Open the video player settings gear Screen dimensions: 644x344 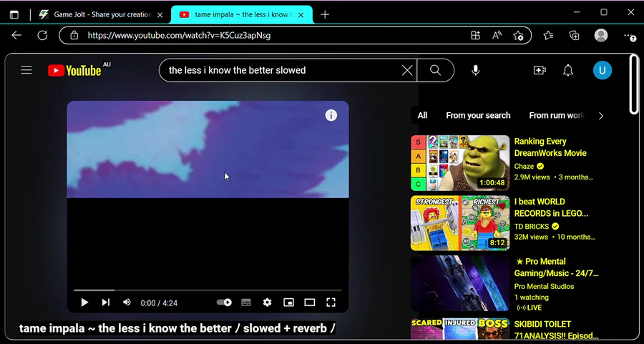tap(267, 303)
